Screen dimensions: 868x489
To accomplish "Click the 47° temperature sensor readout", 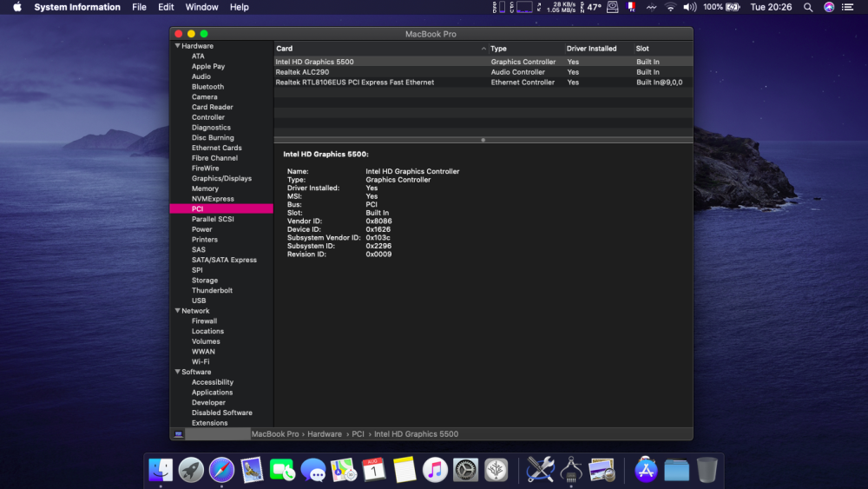I will [x=594, y=7].
